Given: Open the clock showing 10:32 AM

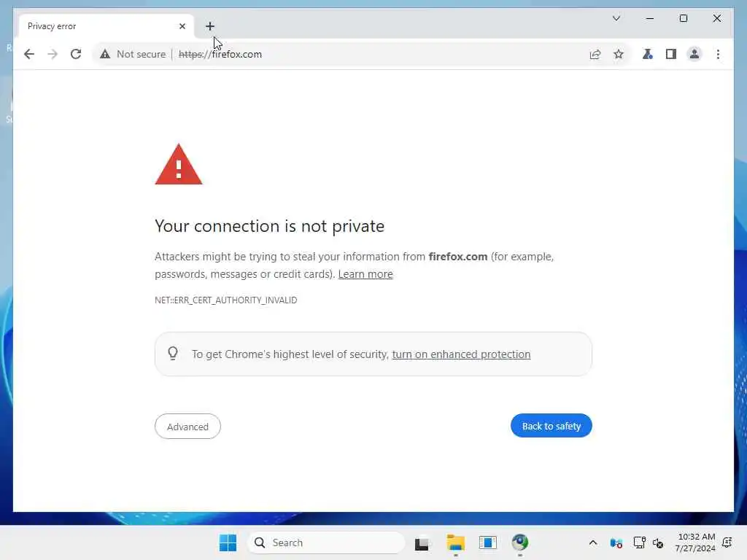Looking at the screenshot, I should [x=695, y=542].
